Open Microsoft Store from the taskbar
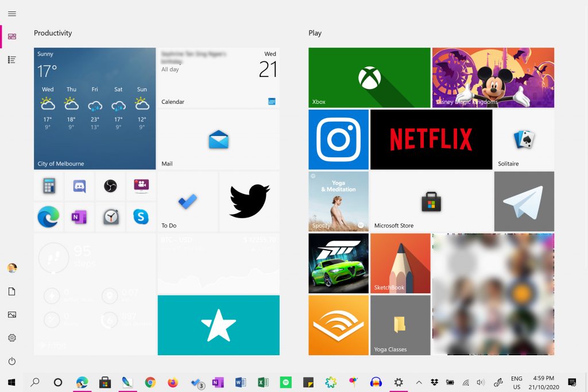The width and height of the screenshot is (588, 392). coord(105,382)
